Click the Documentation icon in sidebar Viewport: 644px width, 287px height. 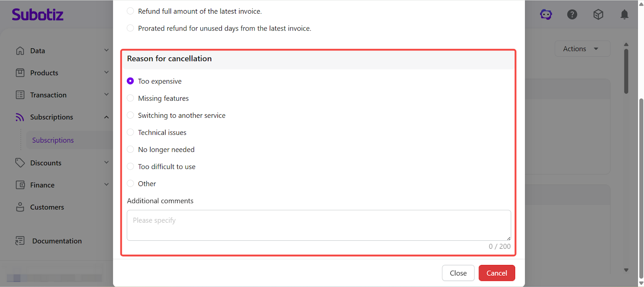click(x=20, y=241)
